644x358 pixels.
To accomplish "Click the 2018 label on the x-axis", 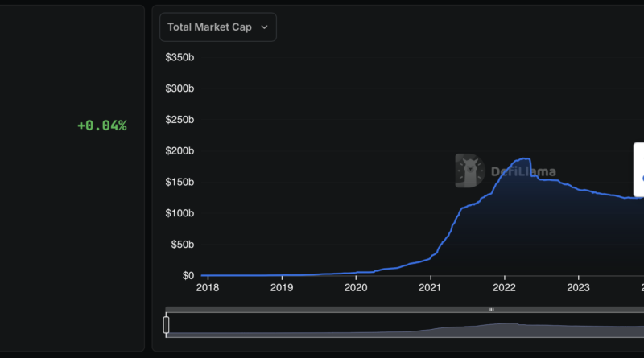I will [207, 287].
